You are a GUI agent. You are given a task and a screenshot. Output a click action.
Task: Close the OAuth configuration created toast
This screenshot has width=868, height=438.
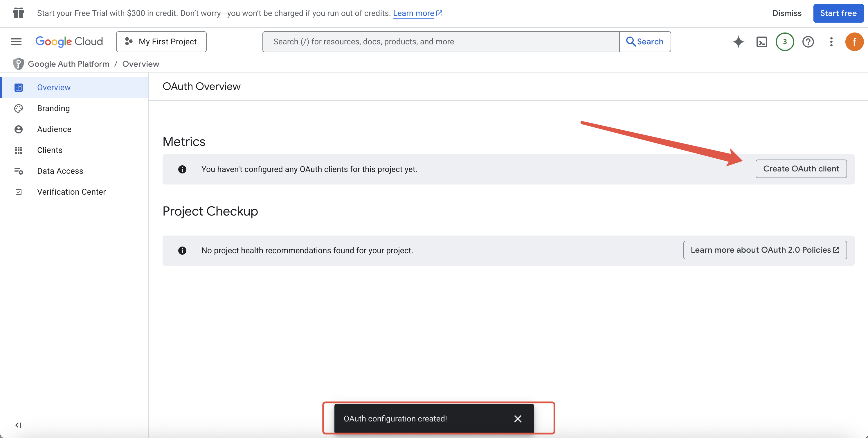[x=518, y=419]
